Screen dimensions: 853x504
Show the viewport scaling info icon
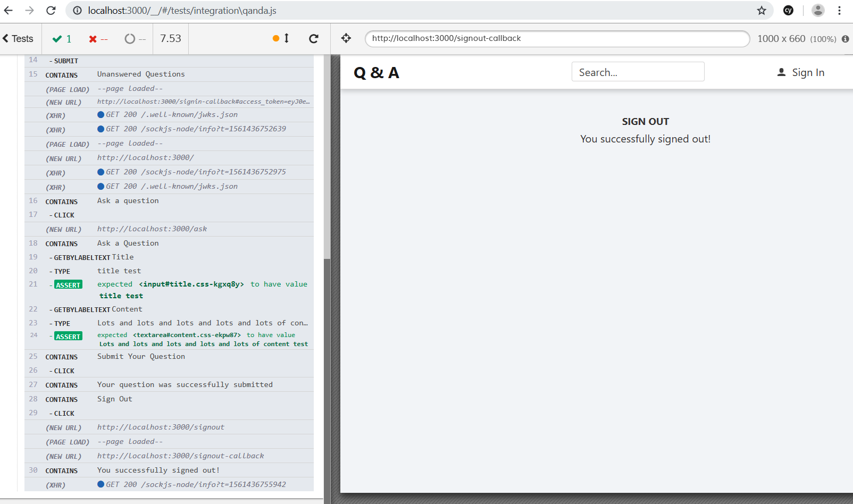845,39
